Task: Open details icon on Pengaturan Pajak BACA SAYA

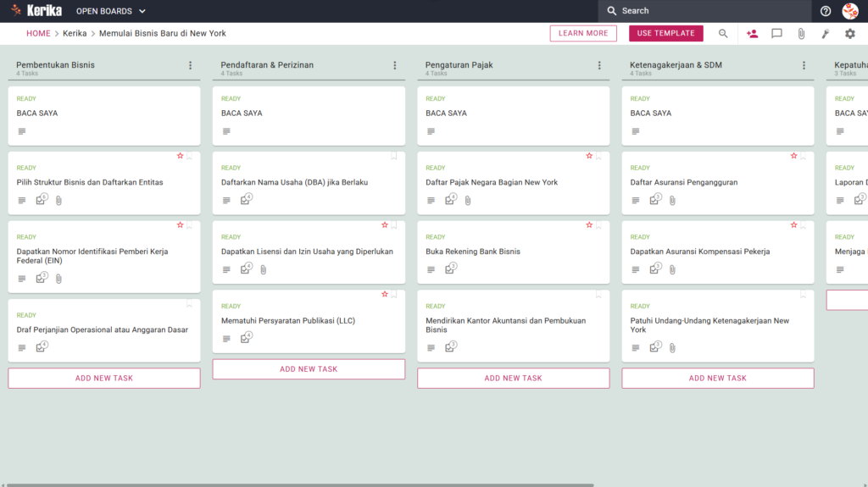Action: pyautogui.click(x=431, y=131)
